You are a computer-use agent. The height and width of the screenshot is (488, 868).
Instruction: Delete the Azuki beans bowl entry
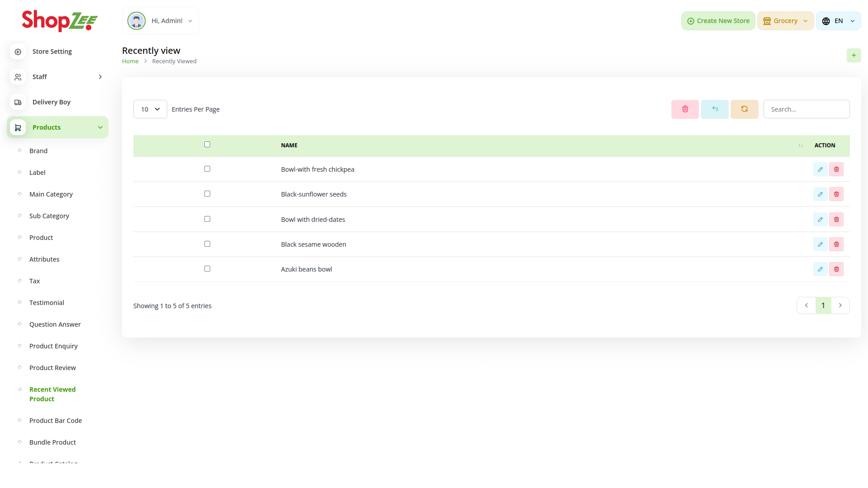click(836, 269)
